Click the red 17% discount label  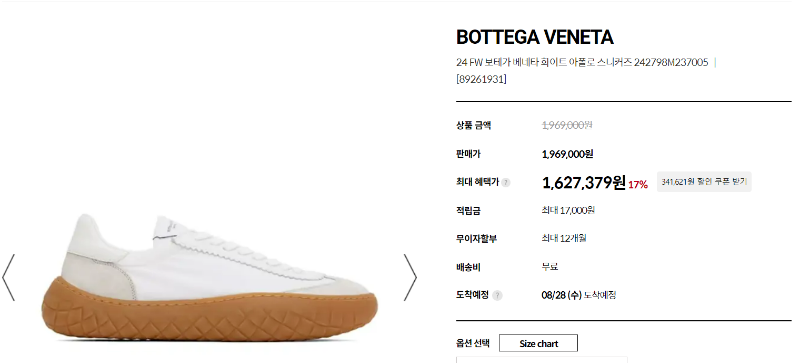coord(638,185)
